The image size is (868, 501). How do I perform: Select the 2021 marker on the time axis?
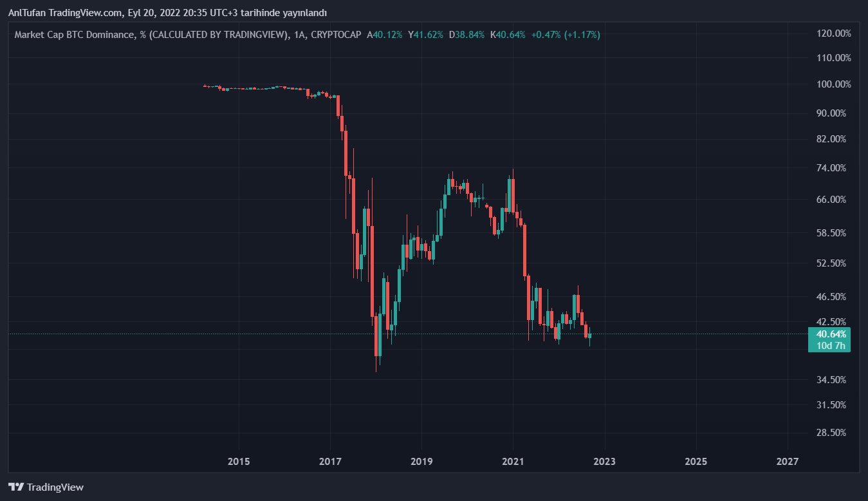(513, 462)
